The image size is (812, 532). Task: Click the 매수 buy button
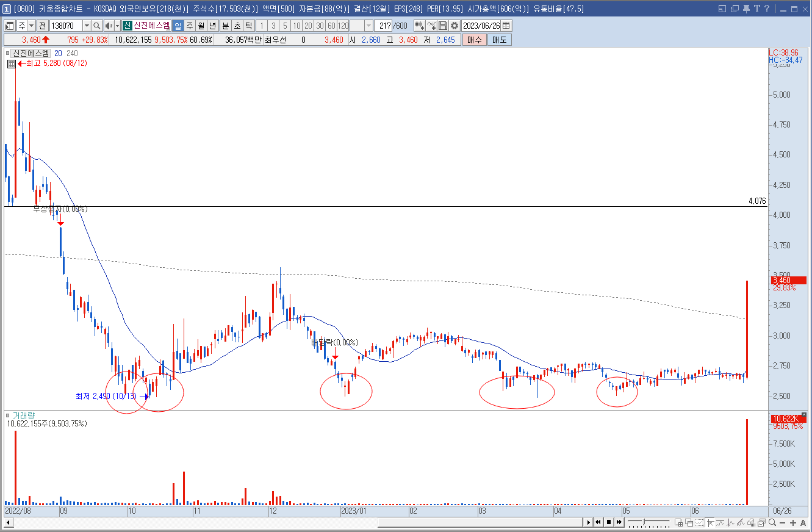click(x=474, y=40)
